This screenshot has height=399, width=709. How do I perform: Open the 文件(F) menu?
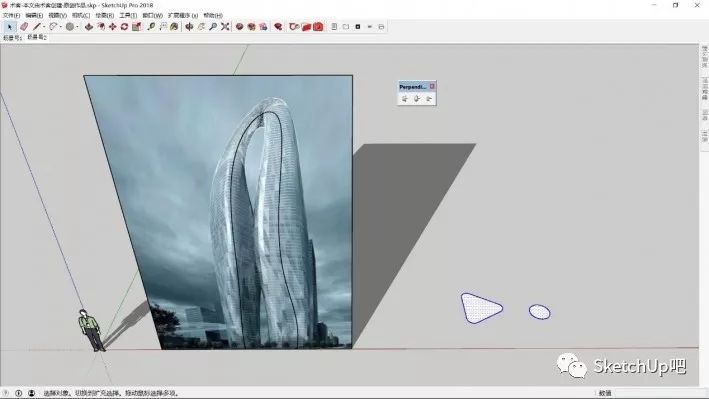pos(11,15)
